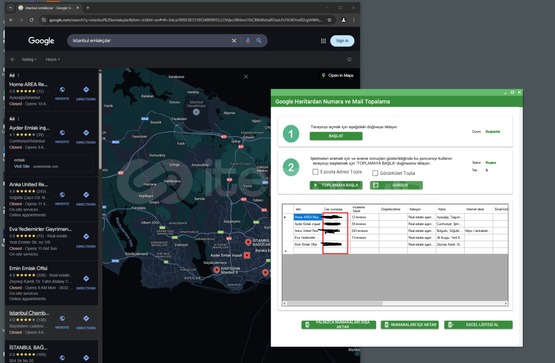This screenshot has width=555, height=363.
Task: Click the results list vertical scrollbar
Action: point(100,120)
